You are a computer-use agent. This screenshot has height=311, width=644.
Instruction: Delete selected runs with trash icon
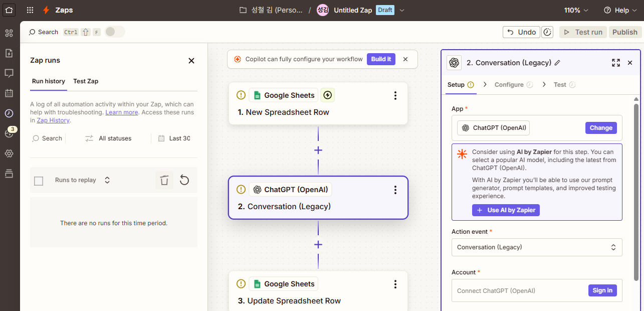164,181
